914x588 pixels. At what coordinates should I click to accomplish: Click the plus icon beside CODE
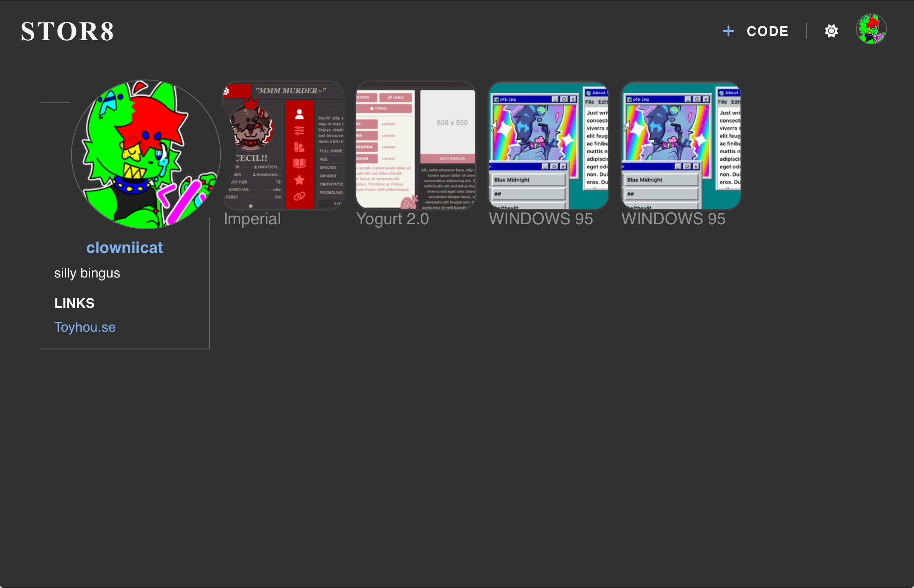pos(729,30)
